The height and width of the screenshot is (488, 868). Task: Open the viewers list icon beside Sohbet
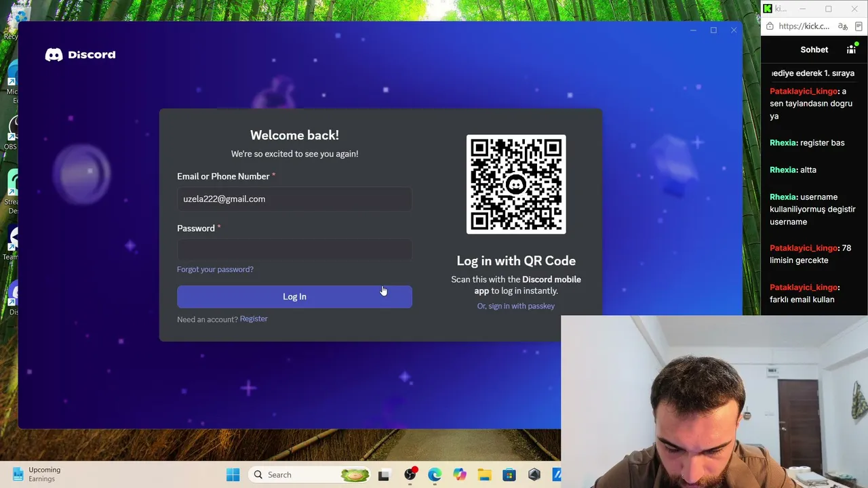[x=852, y=49]
